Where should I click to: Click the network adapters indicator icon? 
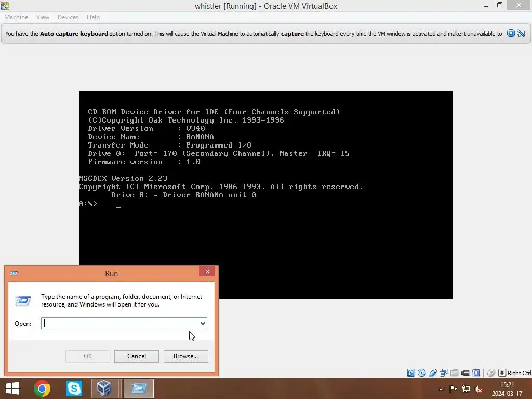coord(444,373)
